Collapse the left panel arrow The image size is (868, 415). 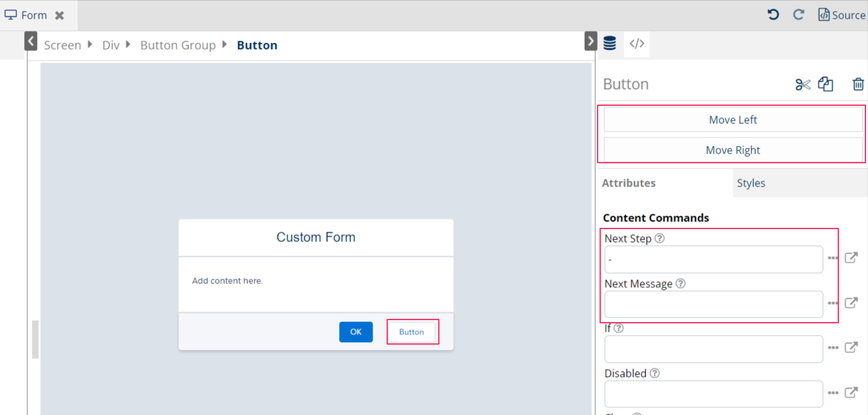tap(31, 42)
